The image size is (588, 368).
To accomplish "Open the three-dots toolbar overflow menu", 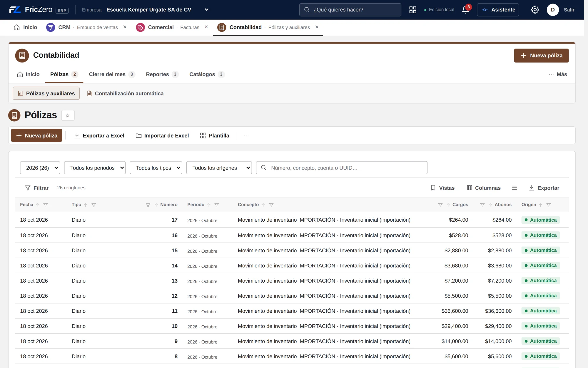I will [247, 135].
